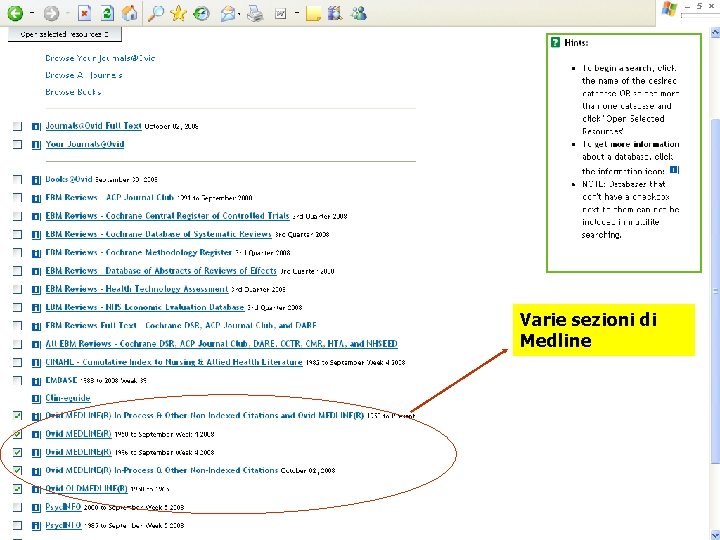Open the Messenger people icon
720x540 pixels.
click(358, 13)
